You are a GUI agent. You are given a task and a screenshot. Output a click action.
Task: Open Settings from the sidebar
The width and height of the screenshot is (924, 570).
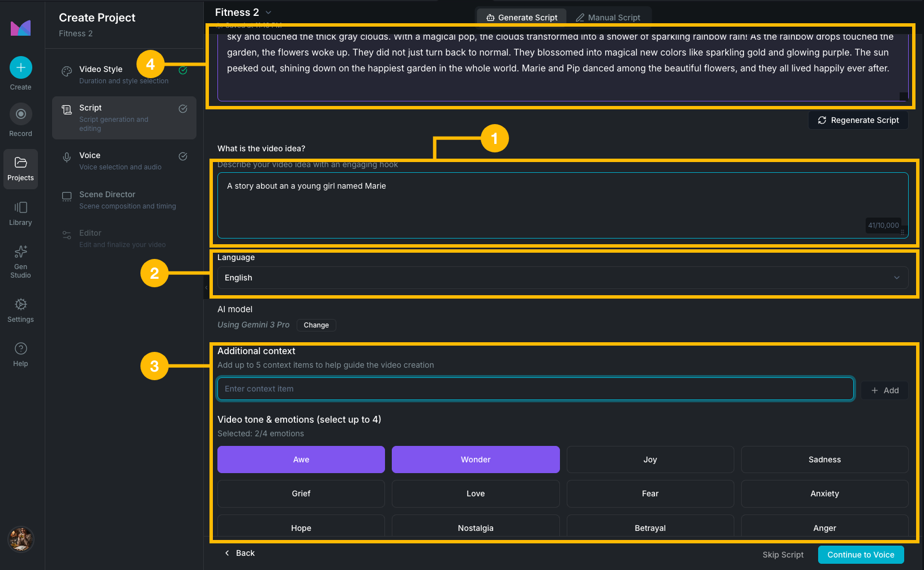(x=20, y=310)
